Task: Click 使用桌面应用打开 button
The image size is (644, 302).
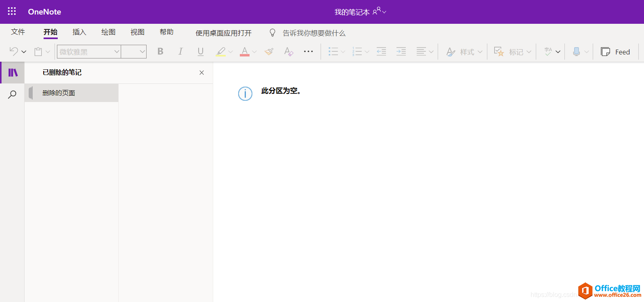Action: pos(223,33)
